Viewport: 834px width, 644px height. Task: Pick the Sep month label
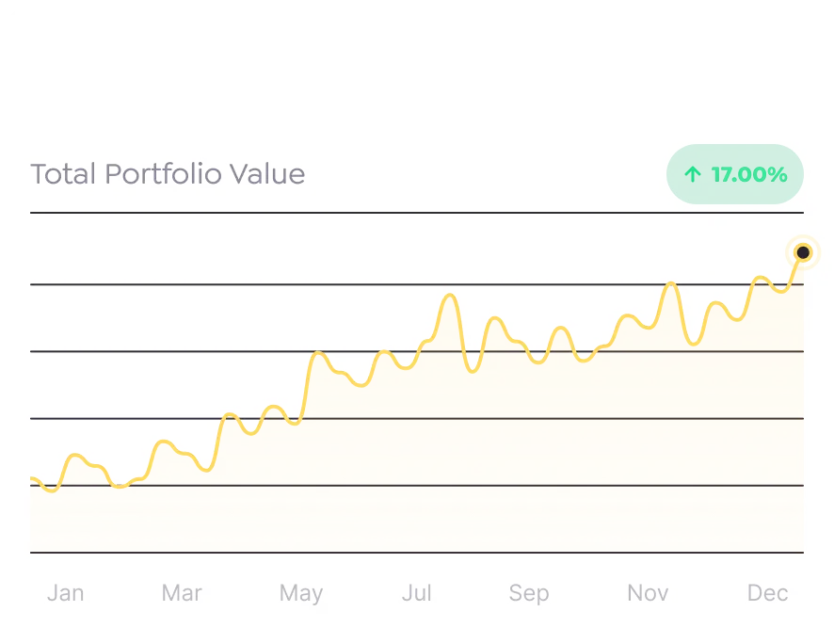point(528,593)
